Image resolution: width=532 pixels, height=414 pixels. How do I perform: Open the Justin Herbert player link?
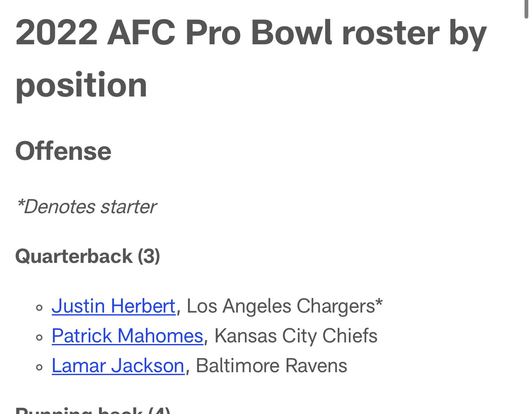tap(113, 306)
